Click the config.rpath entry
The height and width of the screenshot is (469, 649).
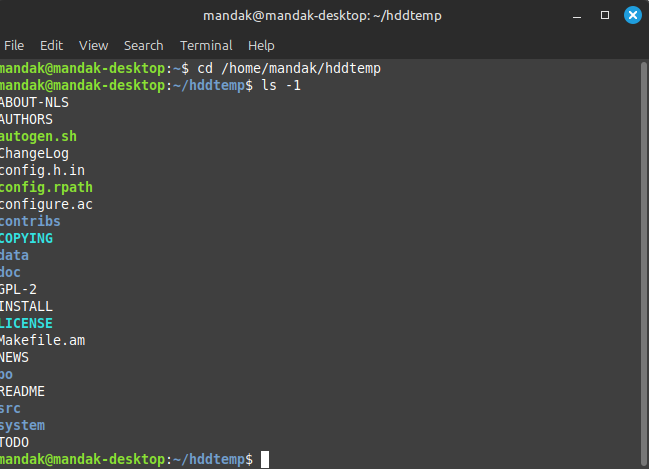click(46, 188)
